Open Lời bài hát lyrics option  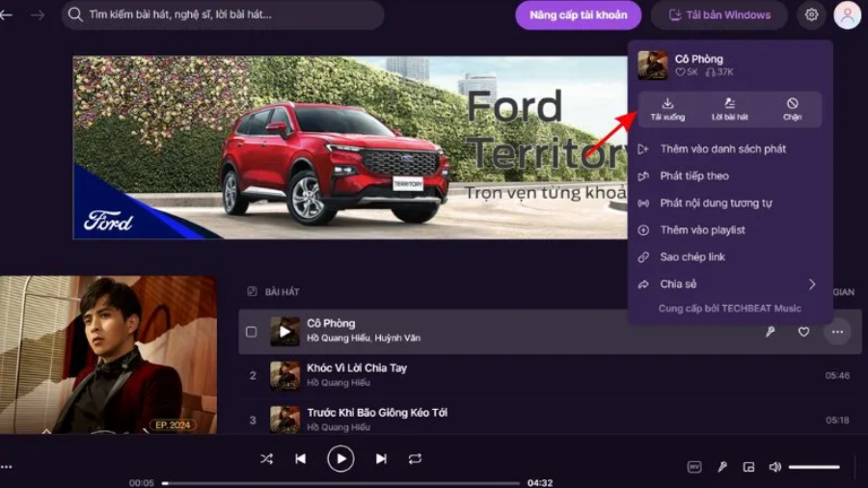[x=730, y=109]
